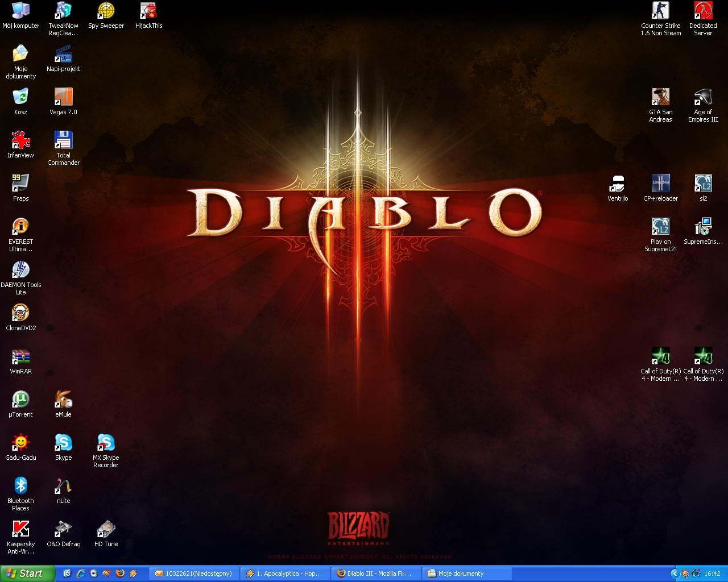Screen dimensions: 728x582
Task: Click Show Desktop quick launch icon
Action: pyautogui.click(x=67, y=573)
